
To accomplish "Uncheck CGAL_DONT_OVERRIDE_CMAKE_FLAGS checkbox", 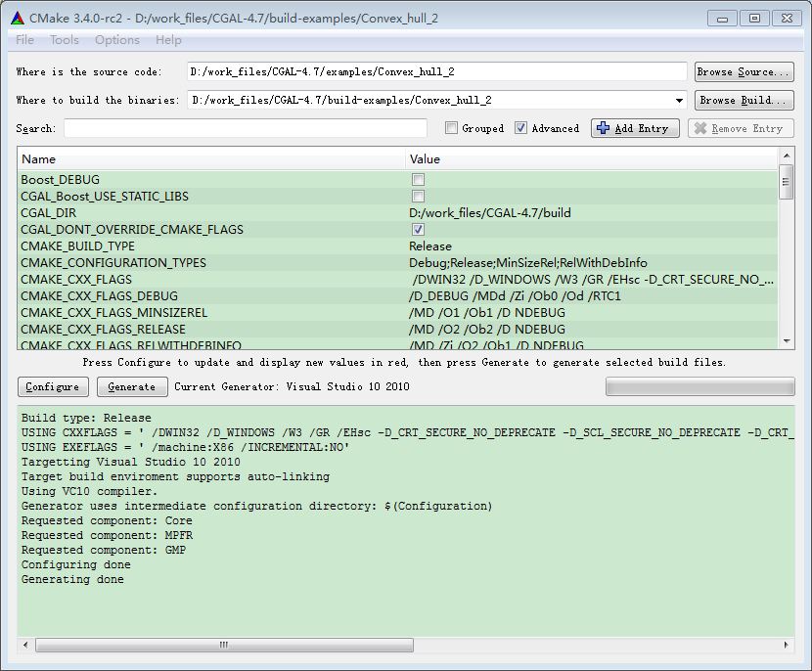I will (418, 229).
